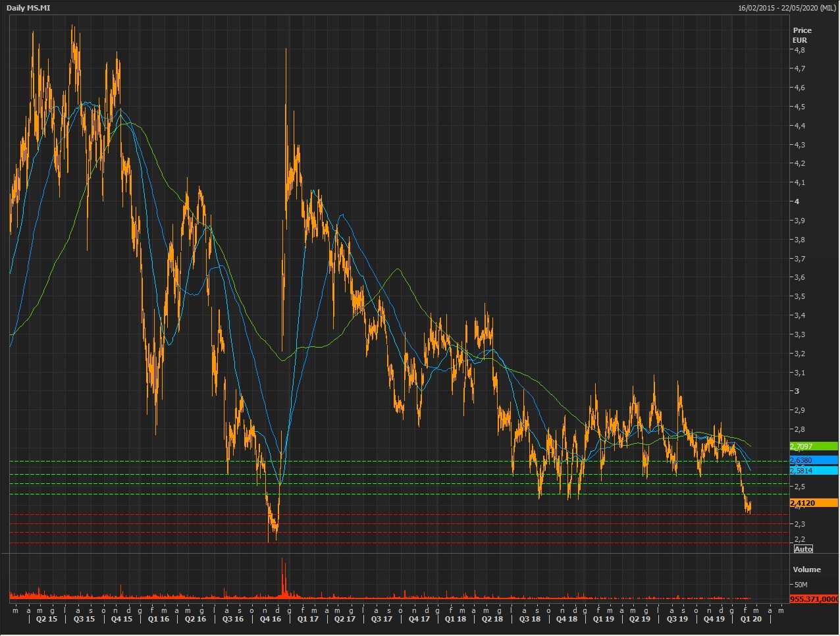Select the orange 2,4120 last price tag
Image resolution: width=840 pixels, height=636 pixels.
pos(814,503)
